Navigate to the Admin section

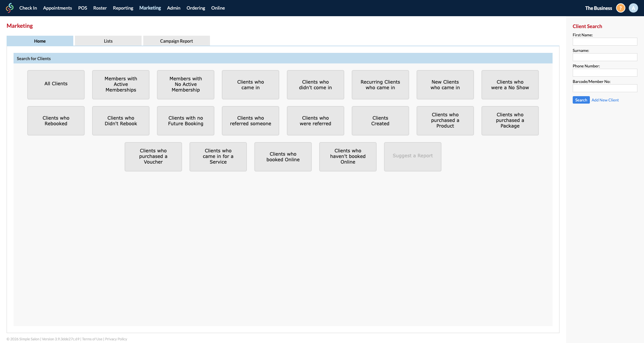pos(174,8)
